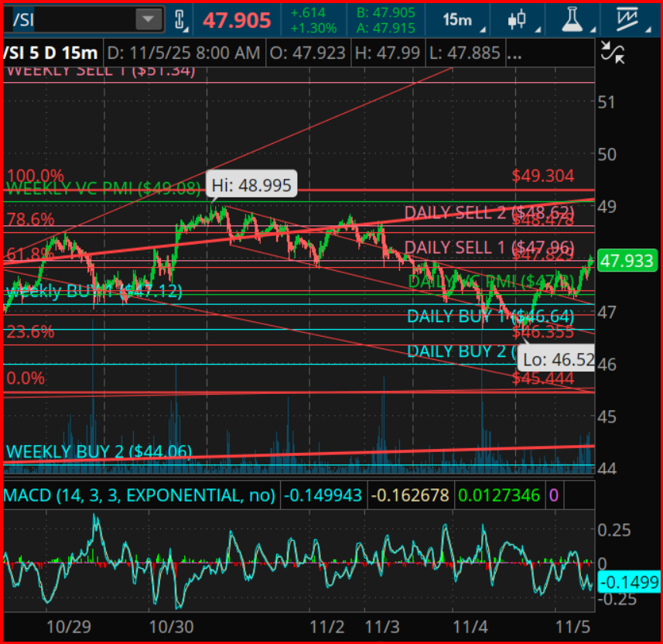663x644 pixels.
Task: Expand the Drawings icon corner chevron
Action: (x=648, y=31)
